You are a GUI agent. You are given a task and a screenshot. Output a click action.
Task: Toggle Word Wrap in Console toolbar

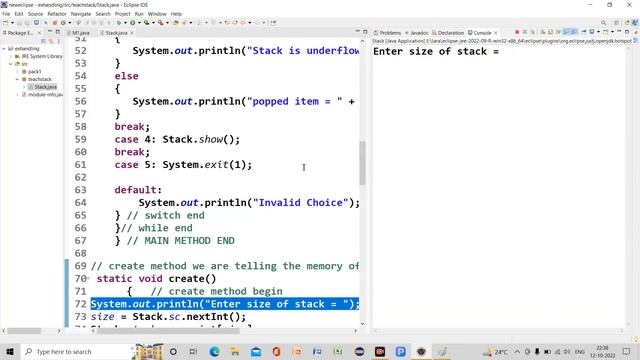tap(558, 32)
